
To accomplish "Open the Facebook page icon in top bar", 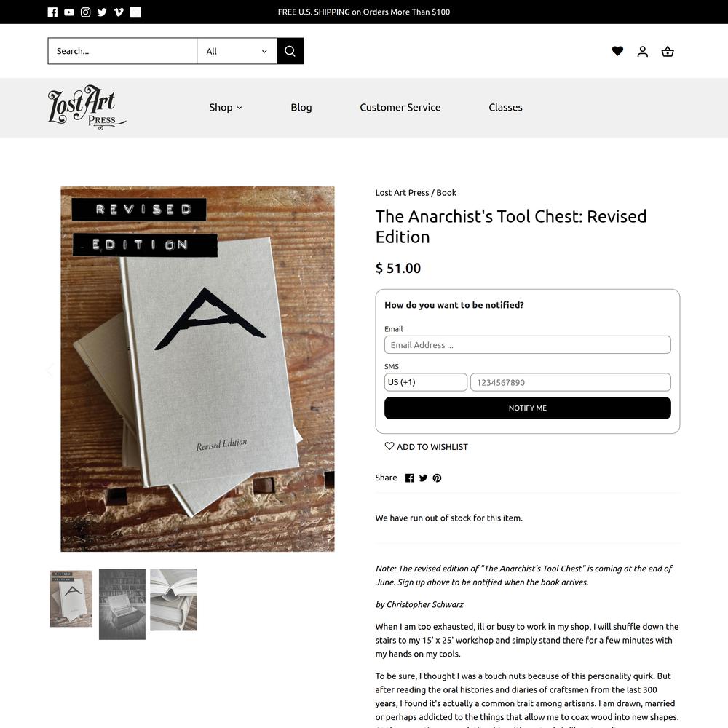I will [x=52, y=12].
